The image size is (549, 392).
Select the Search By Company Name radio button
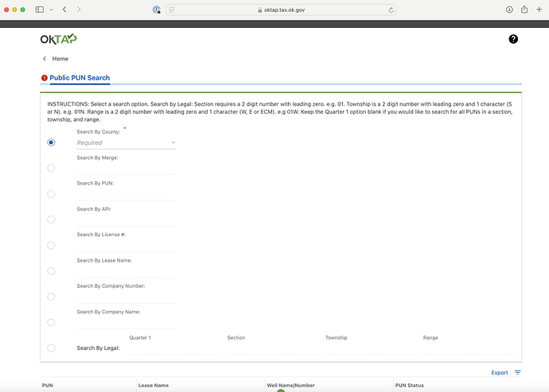pos(51,322)
